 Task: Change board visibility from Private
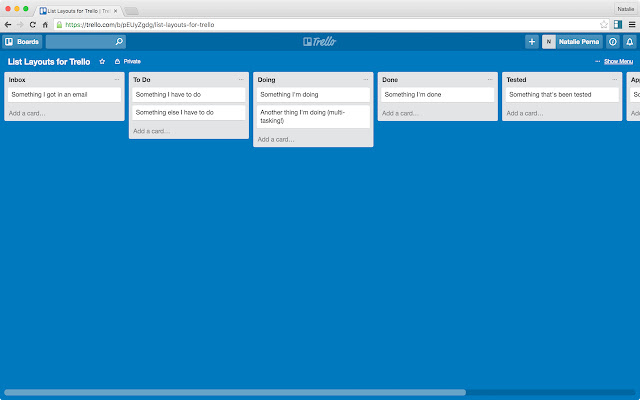tap(128, 62)
